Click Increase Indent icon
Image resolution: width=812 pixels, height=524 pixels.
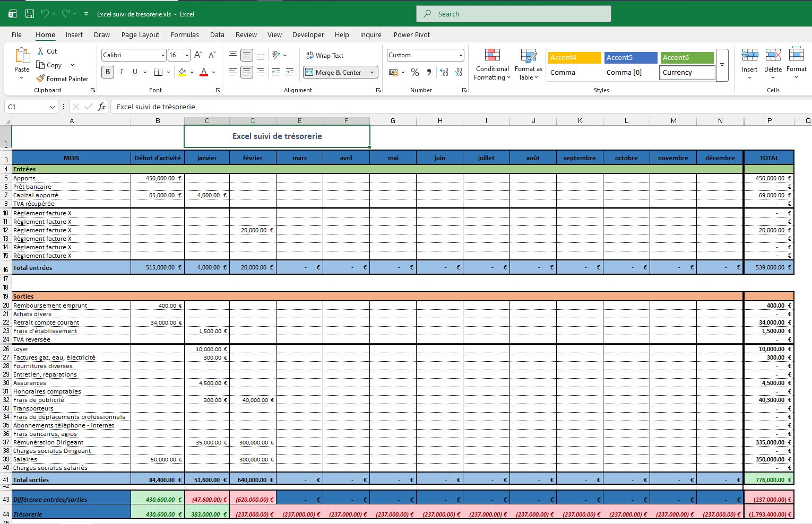(x=290, y=72)
